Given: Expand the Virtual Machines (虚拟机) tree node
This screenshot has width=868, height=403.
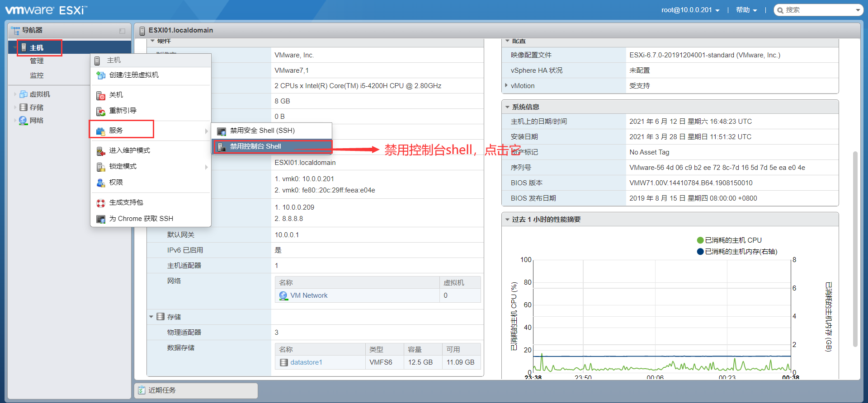Looking at the screenshot, I should click(15, 94).
